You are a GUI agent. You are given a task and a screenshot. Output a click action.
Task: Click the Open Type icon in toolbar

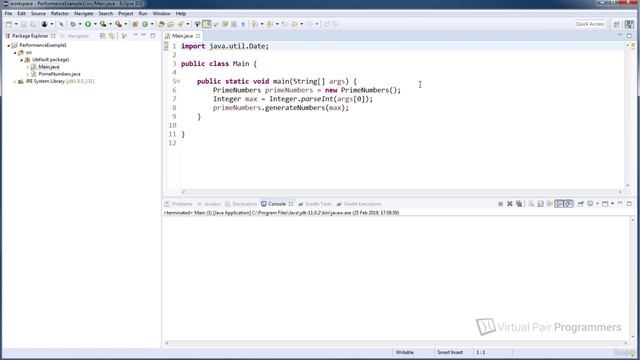[x=161, y=24]
